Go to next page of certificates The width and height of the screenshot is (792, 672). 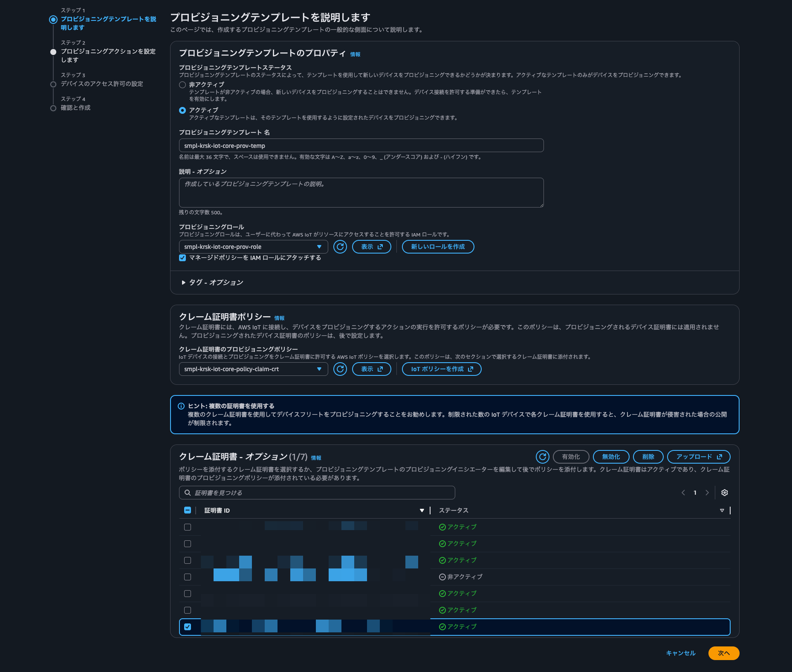click(x=707, y=493)
